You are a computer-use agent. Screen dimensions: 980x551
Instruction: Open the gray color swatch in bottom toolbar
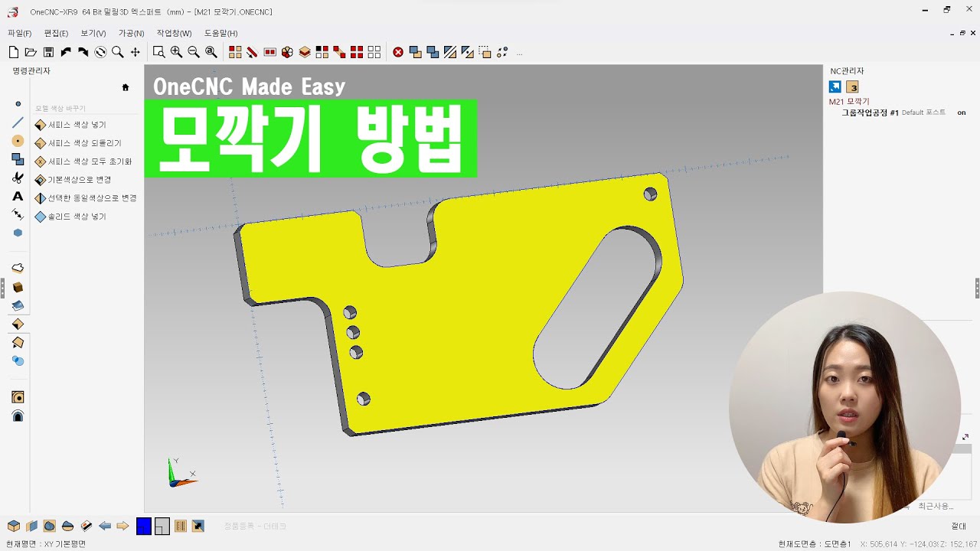[x=162, y=526]
